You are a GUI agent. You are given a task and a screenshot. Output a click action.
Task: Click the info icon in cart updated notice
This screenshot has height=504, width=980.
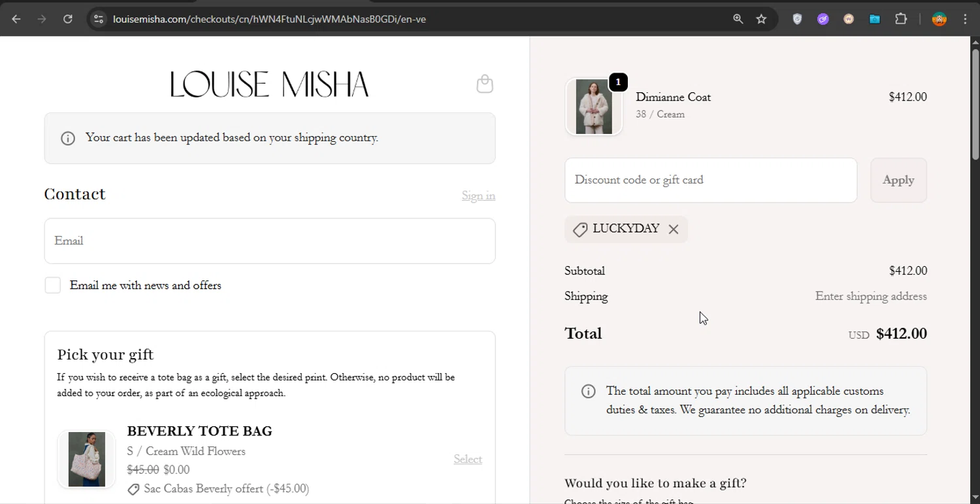[x=68, y=139]
